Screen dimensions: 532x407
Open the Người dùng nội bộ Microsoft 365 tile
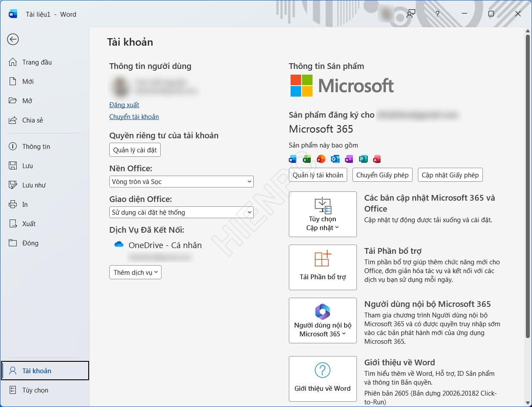(323, 321)
